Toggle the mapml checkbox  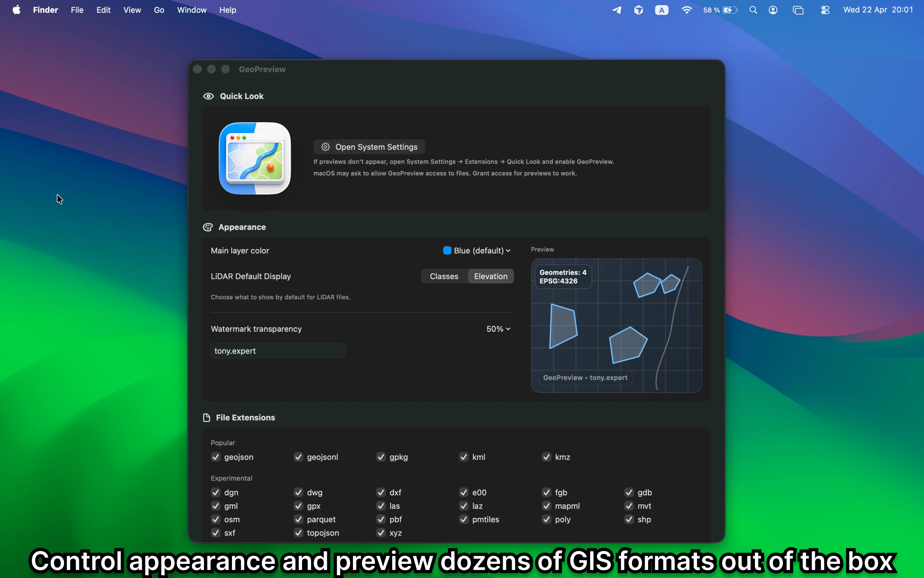[x=547, y=506]
